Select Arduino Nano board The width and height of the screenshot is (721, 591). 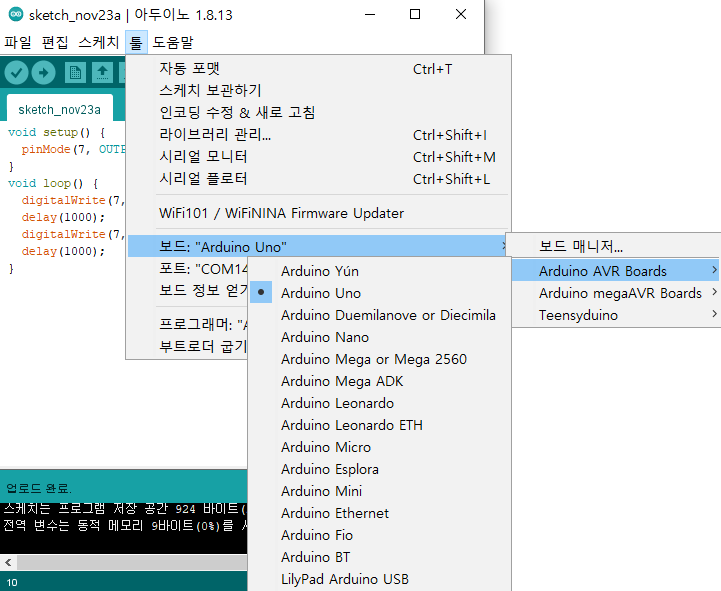point(379,337)
